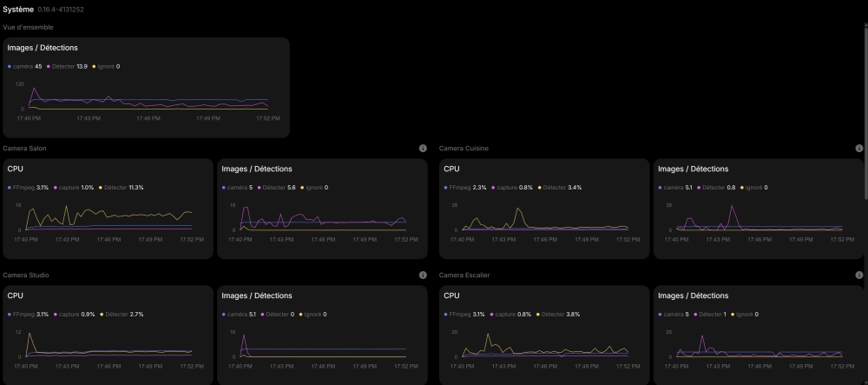Click "capture 0.9%" in the Camera Studio CPU legend
The image size is (868, 385).
point(74,315)
